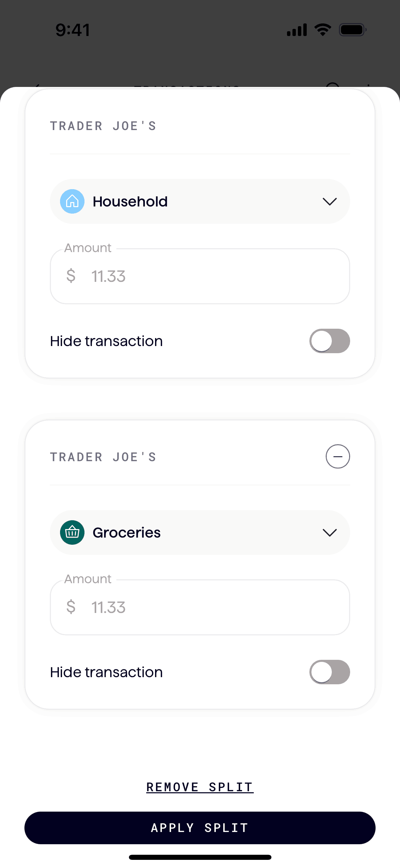Image resolution: width=400 pixels, height=868 pixels.
Task: Click the dollar sign in the Groceries amount field
Action: (71, 607)
